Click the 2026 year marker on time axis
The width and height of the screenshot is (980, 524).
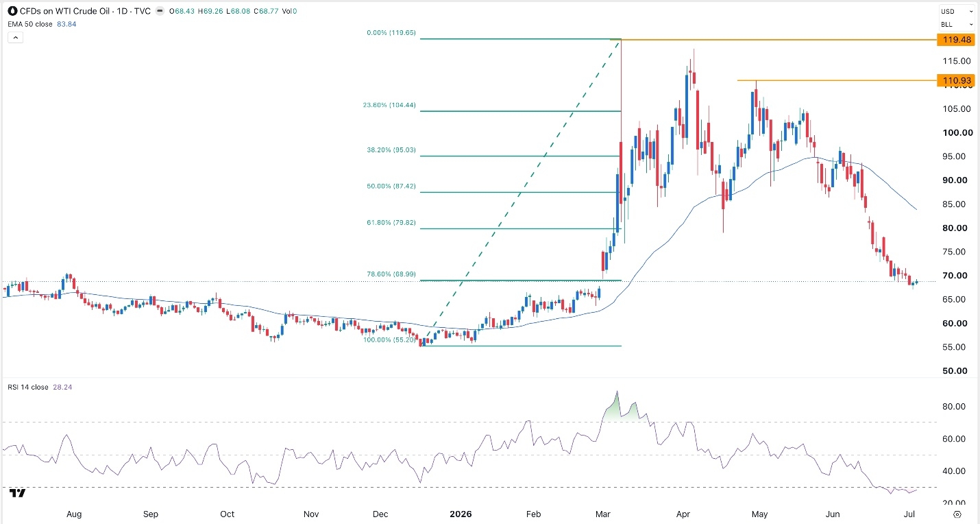pyautogui.click(x=460, y=514)
